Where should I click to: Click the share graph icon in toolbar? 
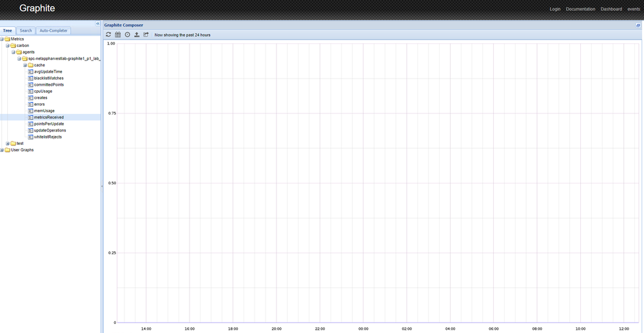(146, 35)
